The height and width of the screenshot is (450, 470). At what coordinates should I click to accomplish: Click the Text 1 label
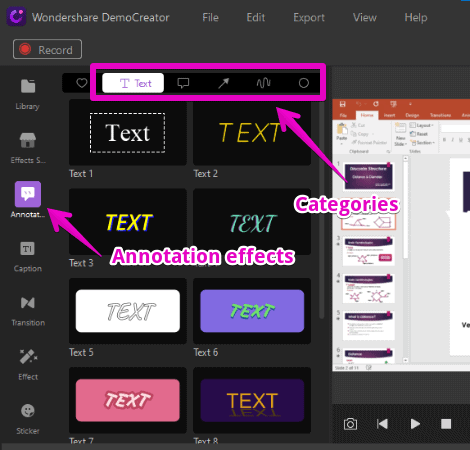click(81, 174)
